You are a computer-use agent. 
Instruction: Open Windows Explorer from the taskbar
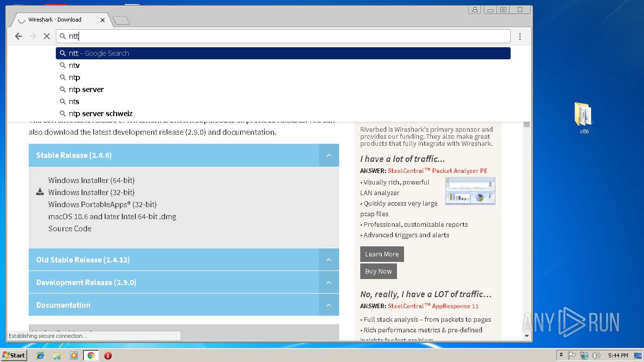57,355
